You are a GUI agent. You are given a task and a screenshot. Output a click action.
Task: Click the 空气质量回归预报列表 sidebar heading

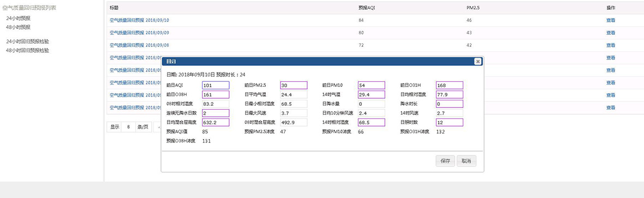[29, 8]
